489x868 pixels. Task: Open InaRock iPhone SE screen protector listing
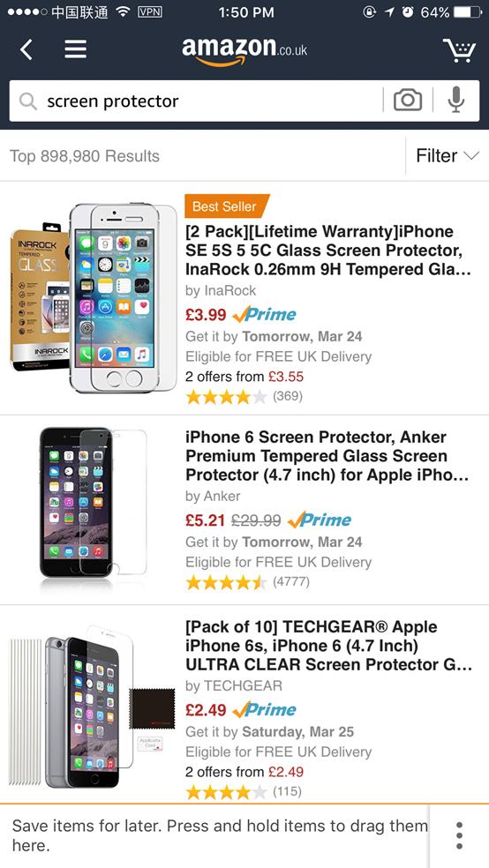click(x=328, y=251)
